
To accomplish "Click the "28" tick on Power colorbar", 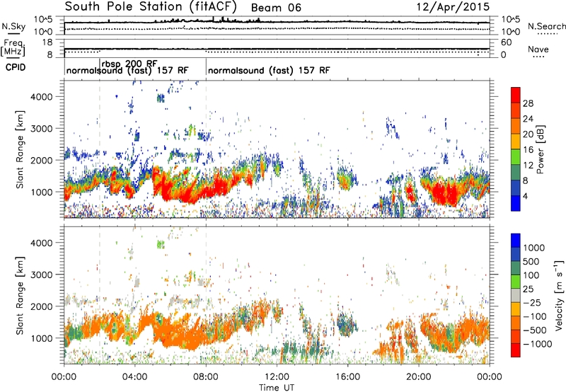I will (x=528, y=103).
